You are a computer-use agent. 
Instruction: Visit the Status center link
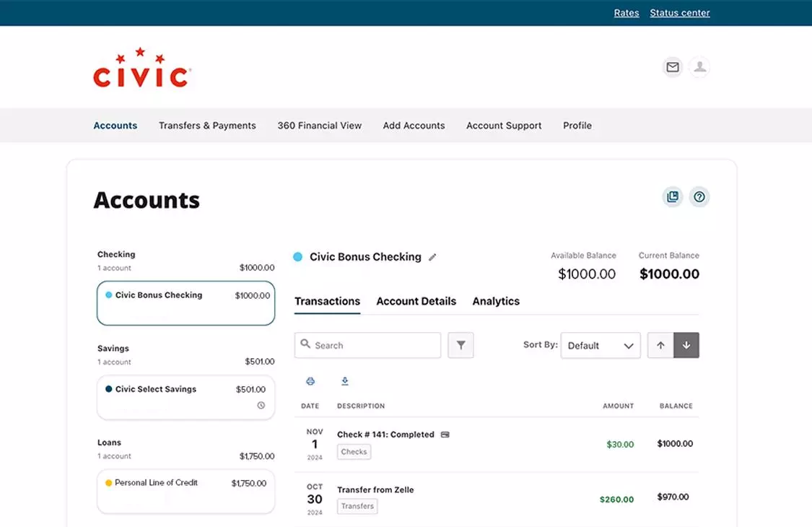679,12
